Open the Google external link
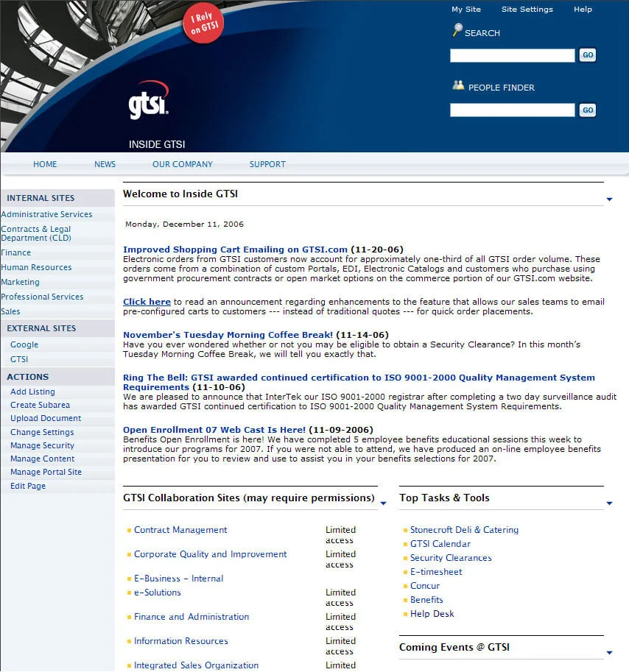This screenshot has width=629, height=672. tap(24, 344)
